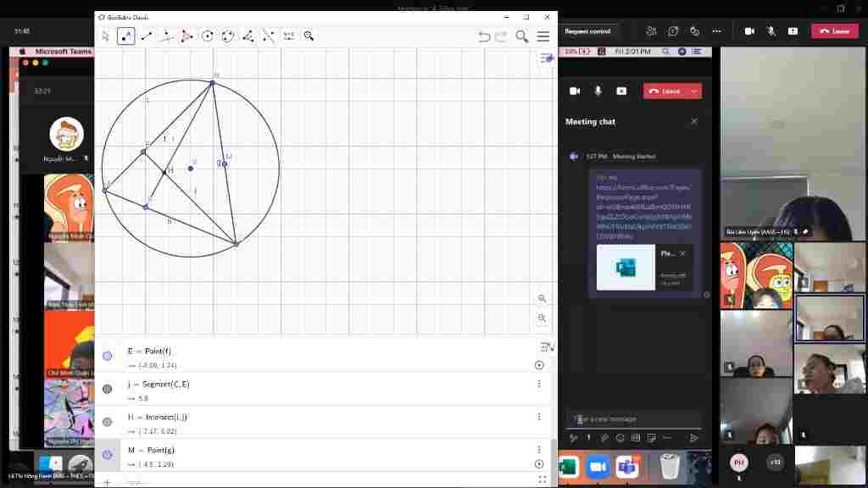Play the animation for point E

(539, 365)
